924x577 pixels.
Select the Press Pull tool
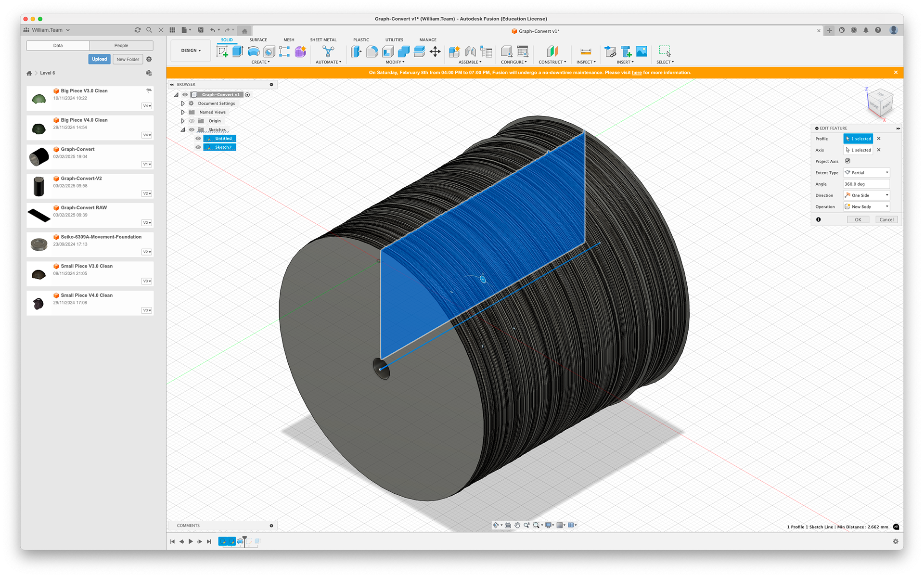[x=356, y=51]
